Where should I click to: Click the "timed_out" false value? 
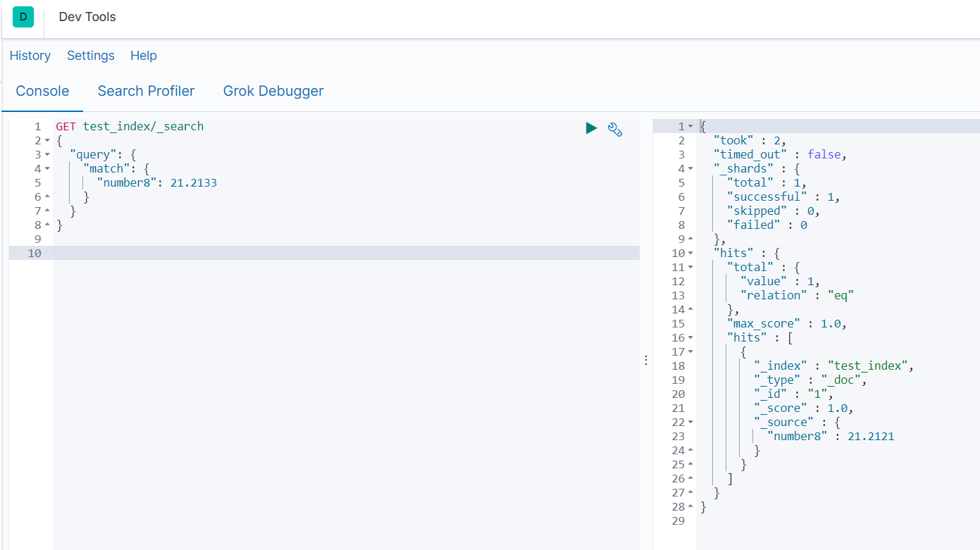tap(824, 155)
